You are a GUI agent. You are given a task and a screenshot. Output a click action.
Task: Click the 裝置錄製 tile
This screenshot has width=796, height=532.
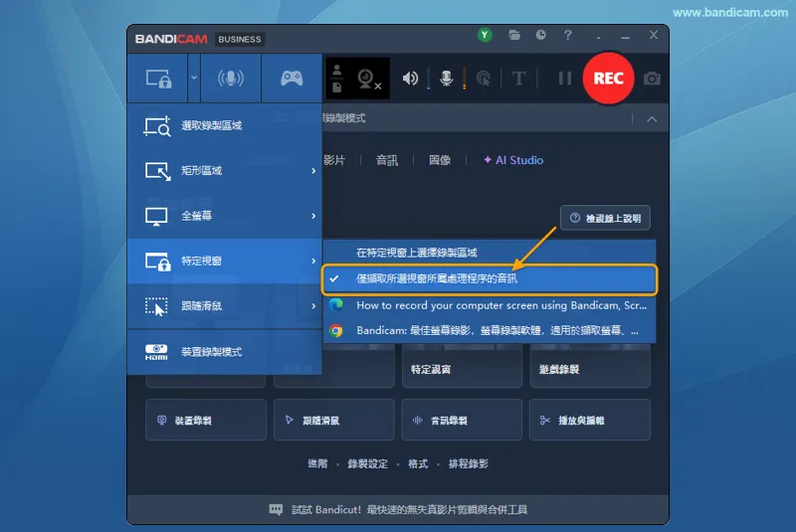click(206, 420)
